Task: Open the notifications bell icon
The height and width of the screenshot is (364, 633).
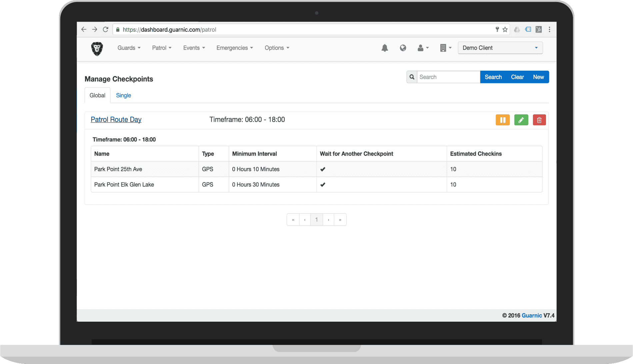Action: pyautogui.click(x=385, y=48)
